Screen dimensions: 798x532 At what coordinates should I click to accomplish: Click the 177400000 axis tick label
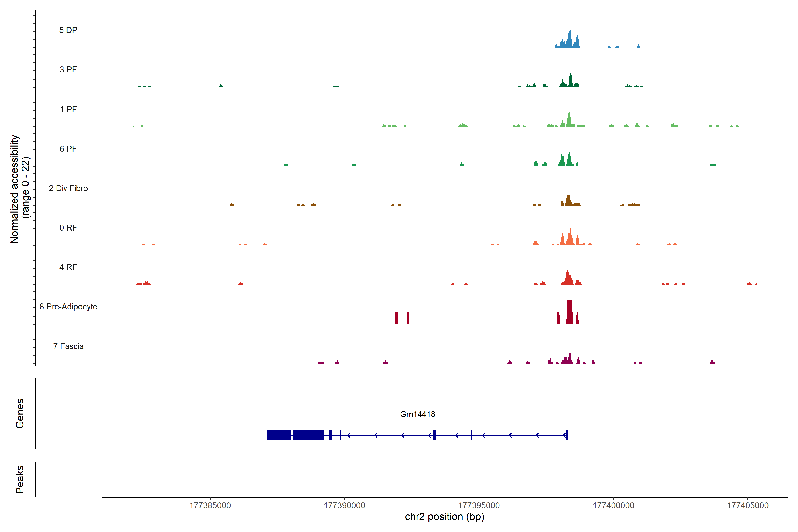[613, 505]
